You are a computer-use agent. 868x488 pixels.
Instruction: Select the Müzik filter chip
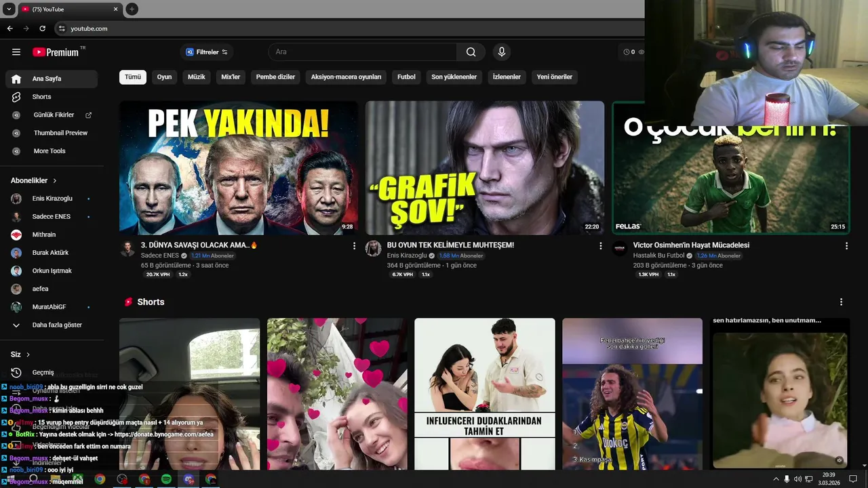click(x=197, y=77)
